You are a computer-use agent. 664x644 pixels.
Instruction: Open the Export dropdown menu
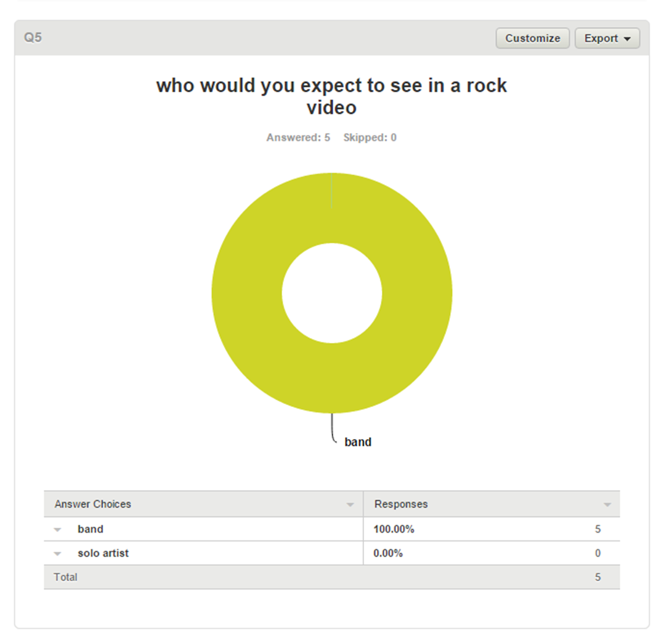coord(607,38)
